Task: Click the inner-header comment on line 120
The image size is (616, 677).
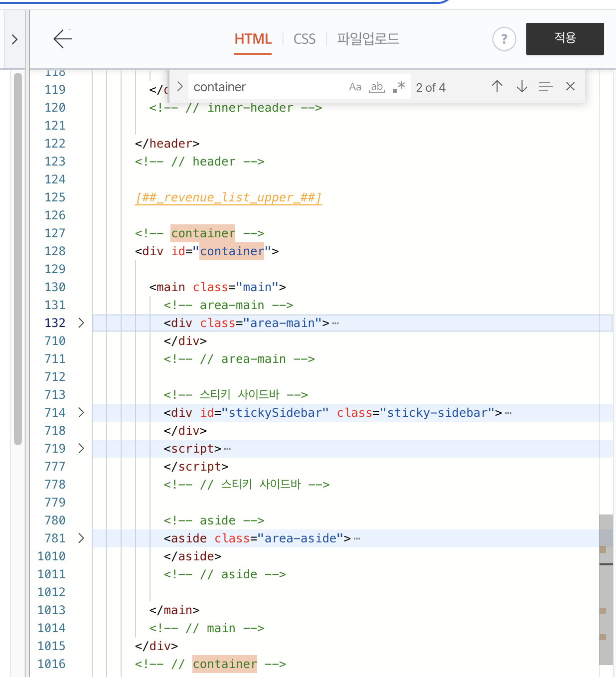Action: [x=236, y=108]
